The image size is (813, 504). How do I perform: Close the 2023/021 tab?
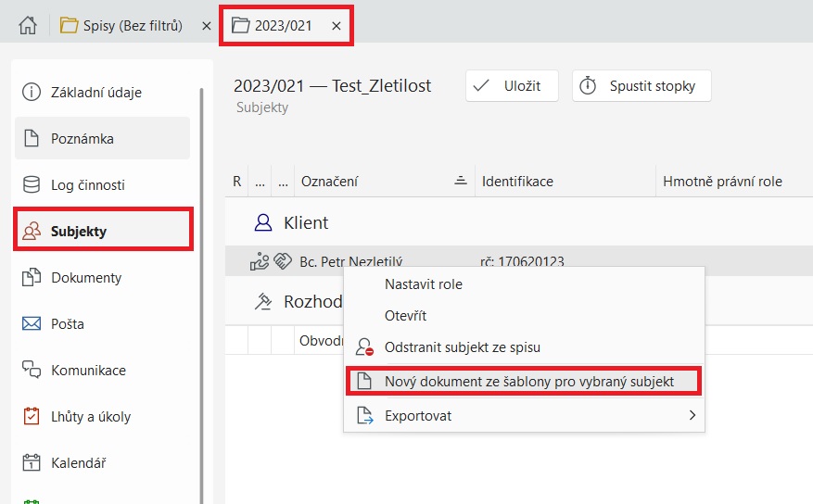336,25
